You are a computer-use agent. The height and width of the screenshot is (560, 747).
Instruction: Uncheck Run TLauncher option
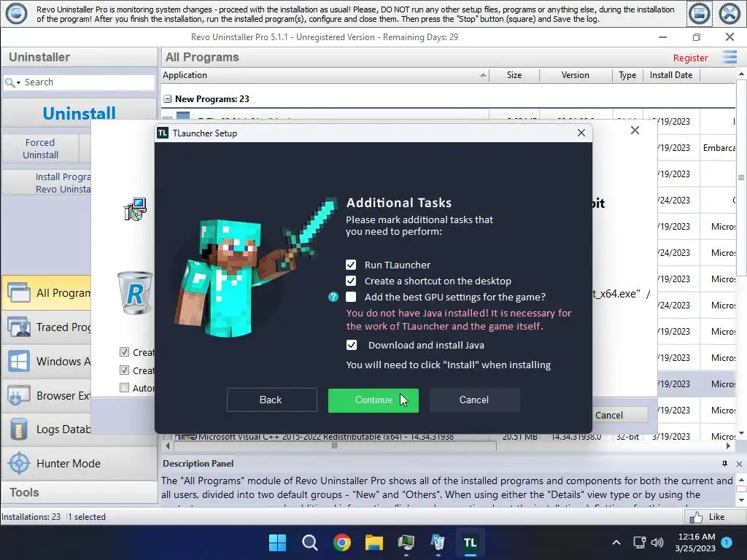point(351,265)
